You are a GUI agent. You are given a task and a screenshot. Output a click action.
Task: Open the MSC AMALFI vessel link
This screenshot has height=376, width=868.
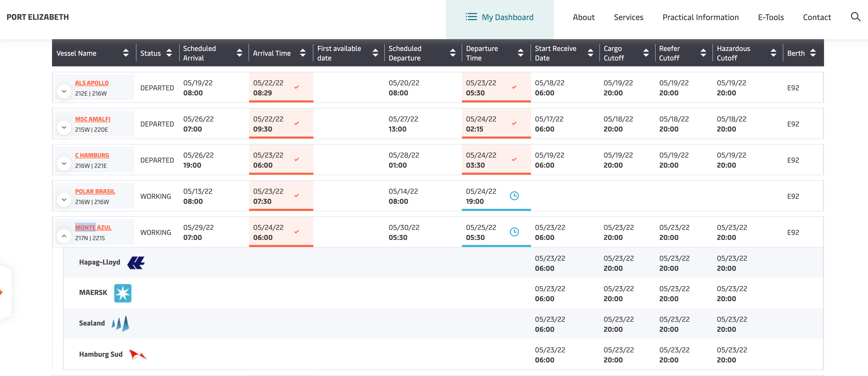coord(93,119)
